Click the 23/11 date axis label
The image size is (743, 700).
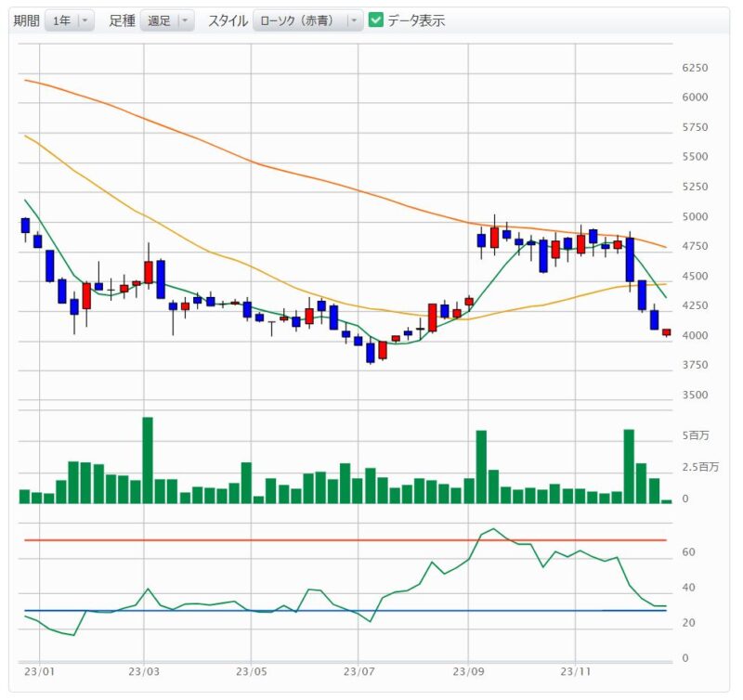click(575, 671)
